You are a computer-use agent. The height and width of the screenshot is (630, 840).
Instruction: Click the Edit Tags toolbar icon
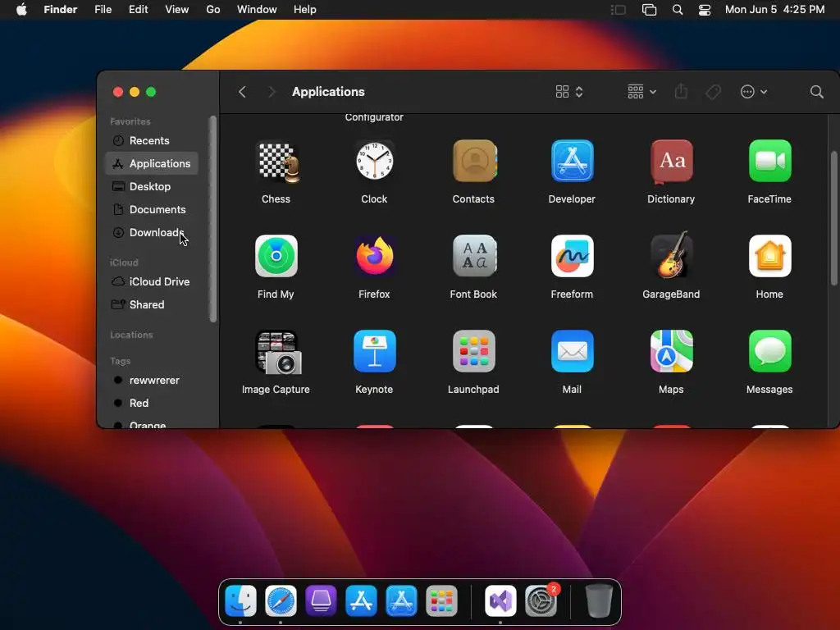pyautogui.click(x=713, y=92)
